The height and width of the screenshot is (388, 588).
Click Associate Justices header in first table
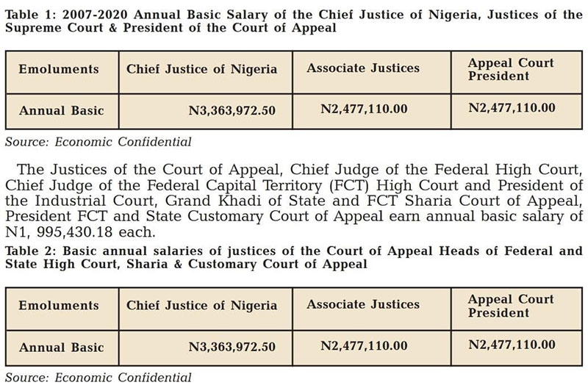point(363,68)
